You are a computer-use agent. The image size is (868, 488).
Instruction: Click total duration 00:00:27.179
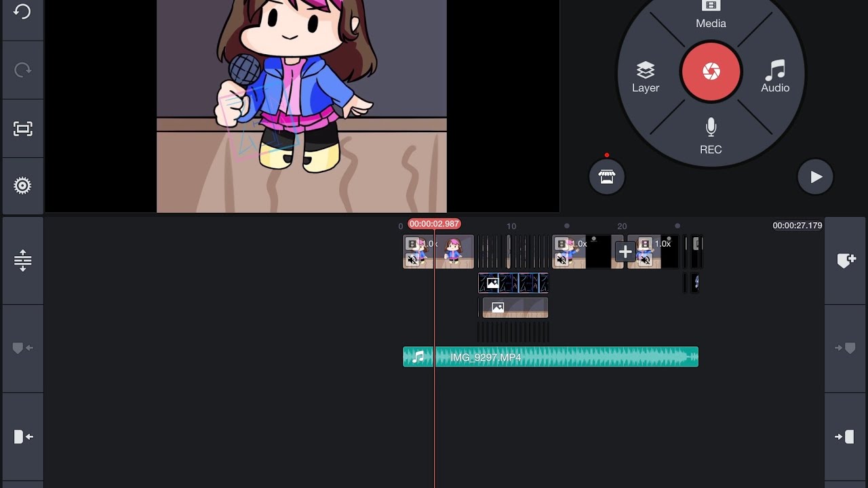tap(797, 226)
